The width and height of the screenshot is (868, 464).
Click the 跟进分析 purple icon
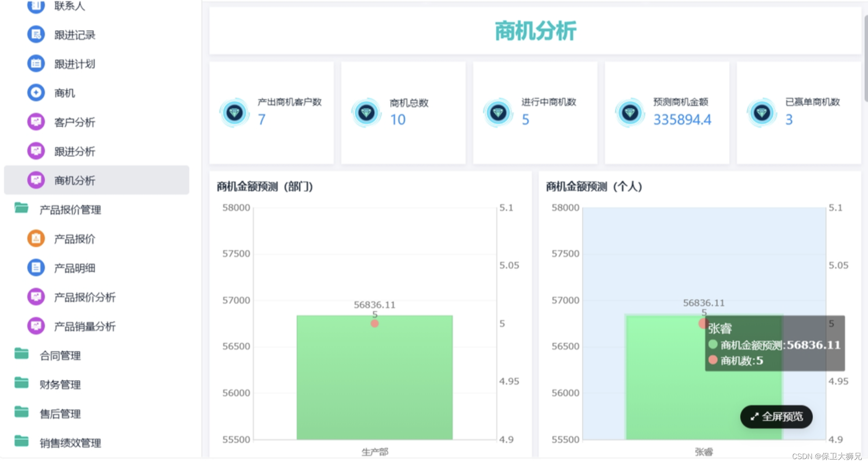[x=36, y=151]
